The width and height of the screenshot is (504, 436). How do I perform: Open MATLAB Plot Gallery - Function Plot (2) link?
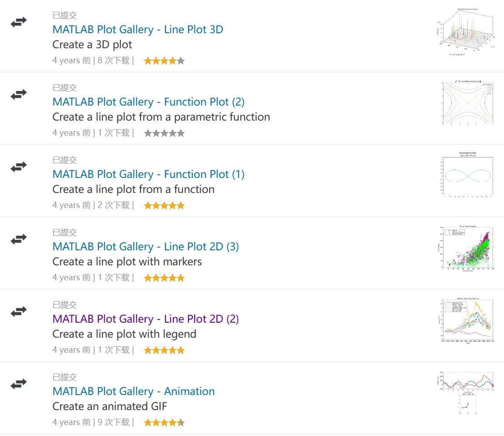(x=148, y=102)
